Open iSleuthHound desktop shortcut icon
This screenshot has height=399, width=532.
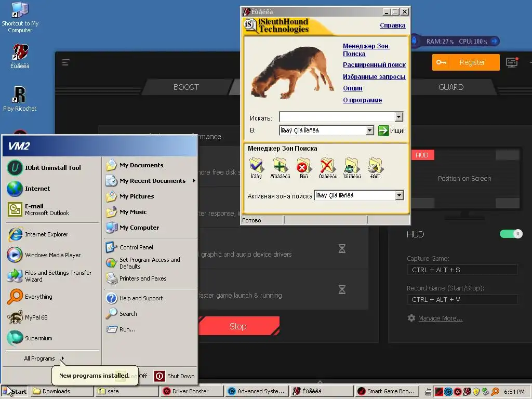pos(20,56)
